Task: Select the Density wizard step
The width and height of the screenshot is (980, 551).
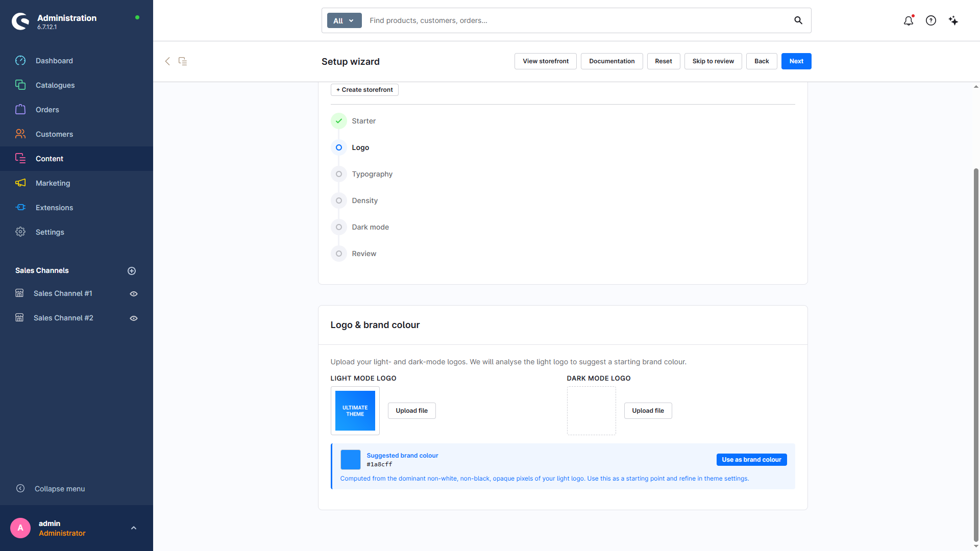Action: (355, 201)
